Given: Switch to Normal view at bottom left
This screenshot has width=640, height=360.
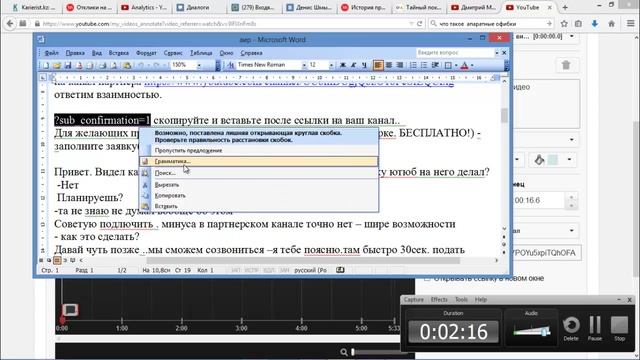Looking at the screenshot, I should 41,260.
